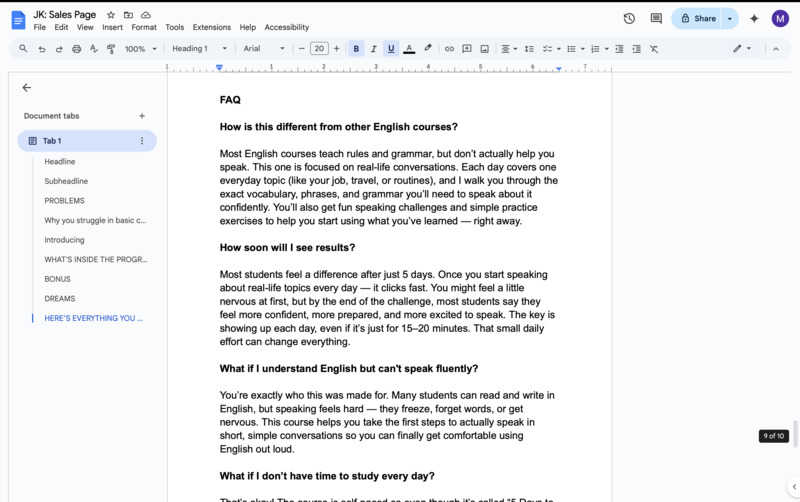Open the editing mode pencil dropdown
Screen dimensions: 800x502
click(x=742, y=48)
